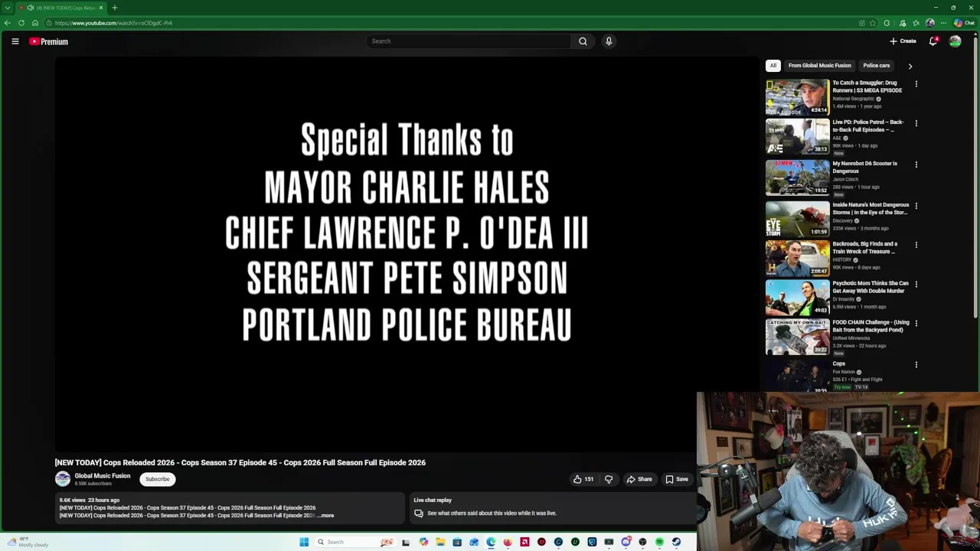Viewport: 980px width, 551px height.
Task: Click browser back arrow button
Action: [x=8, y=23]
